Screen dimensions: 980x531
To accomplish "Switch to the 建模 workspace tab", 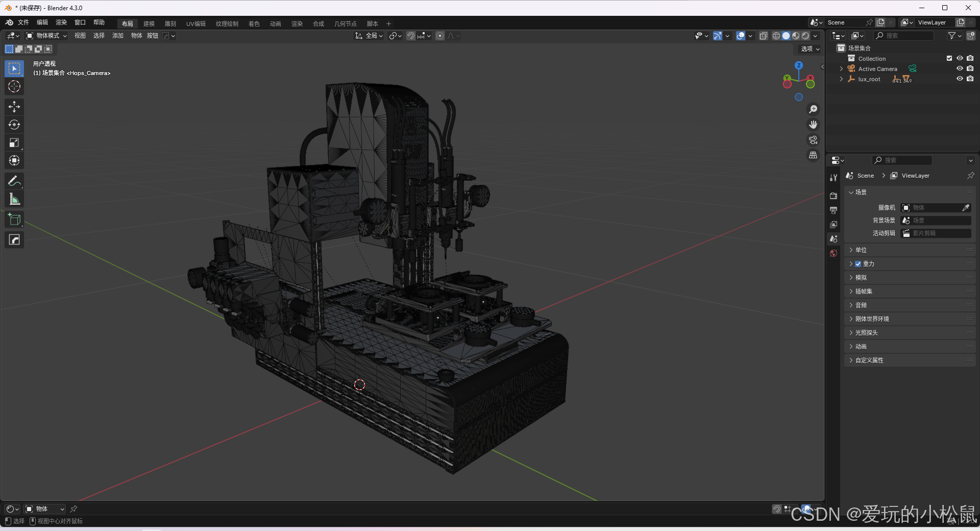I will tap(149, 23).
